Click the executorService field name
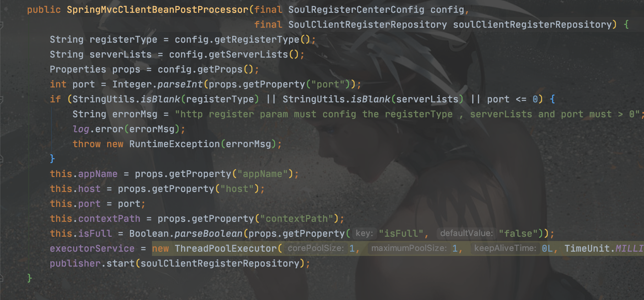 pos(92,248)
